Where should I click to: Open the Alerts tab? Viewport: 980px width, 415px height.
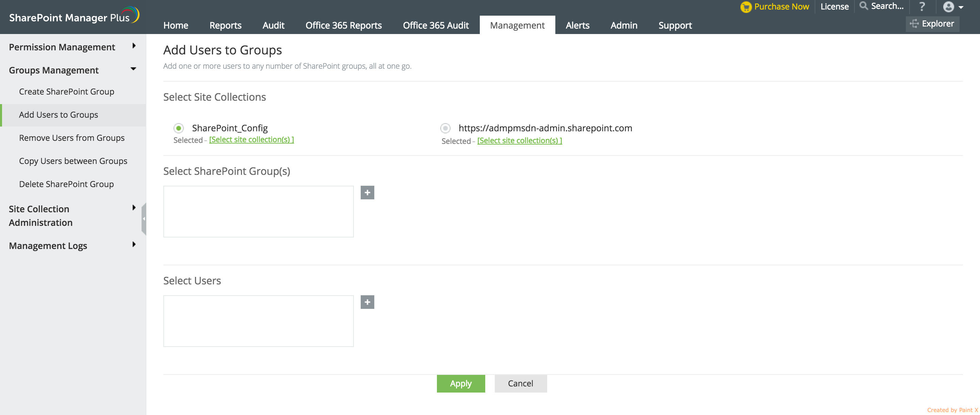click(x=577, y=25)
